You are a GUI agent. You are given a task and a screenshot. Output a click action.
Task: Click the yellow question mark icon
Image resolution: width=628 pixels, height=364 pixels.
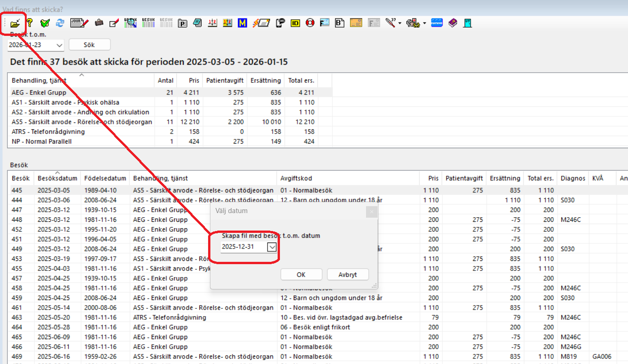pos(30,23)
